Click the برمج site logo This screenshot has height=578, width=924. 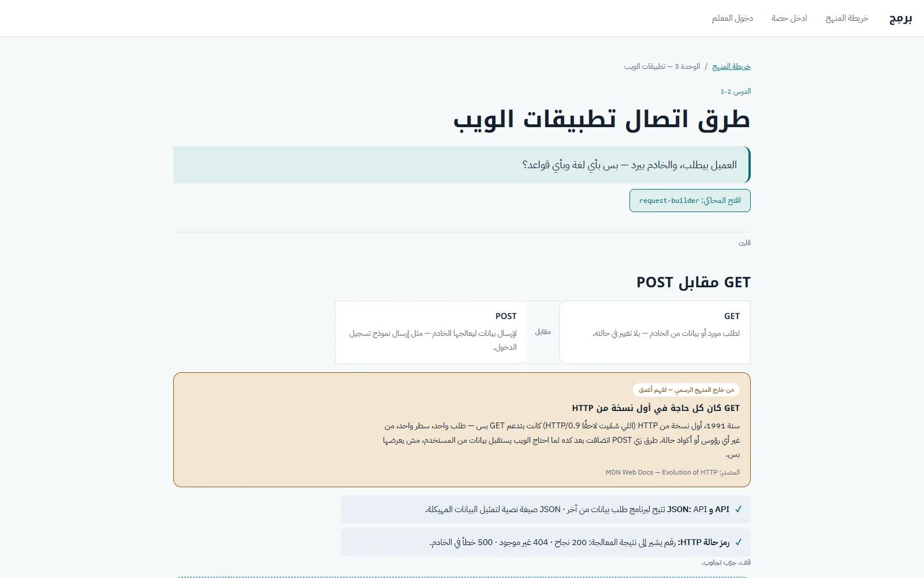[900, 18]
